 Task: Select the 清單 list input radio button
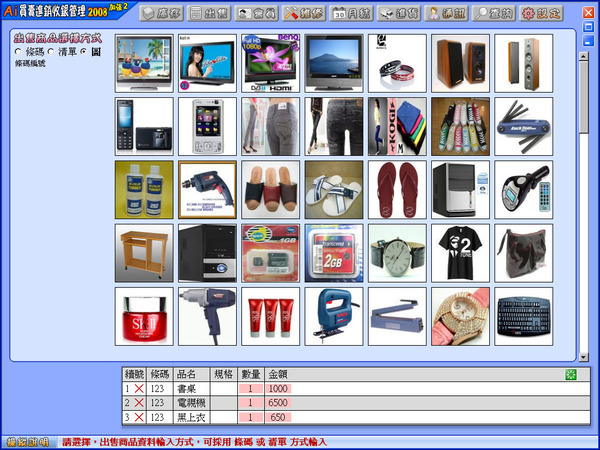pos(51,51)
